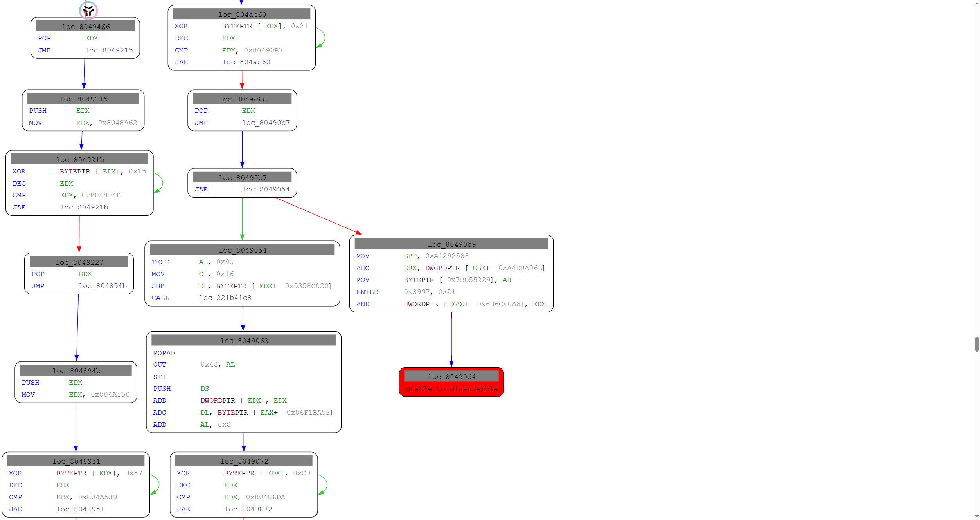Select the loc_80490b9 block header
The image size is (980, 520).
(451, 244)
